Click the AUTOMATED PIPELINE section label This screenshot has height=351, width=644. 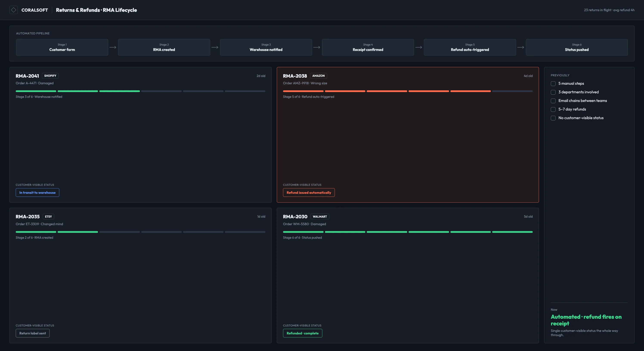tap(33, 33)
